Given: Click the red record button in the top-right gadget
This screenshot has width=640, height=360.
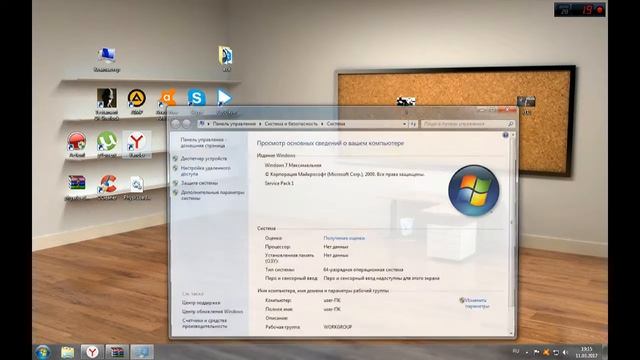Looking at the screenshot, I should pos(600,10).
